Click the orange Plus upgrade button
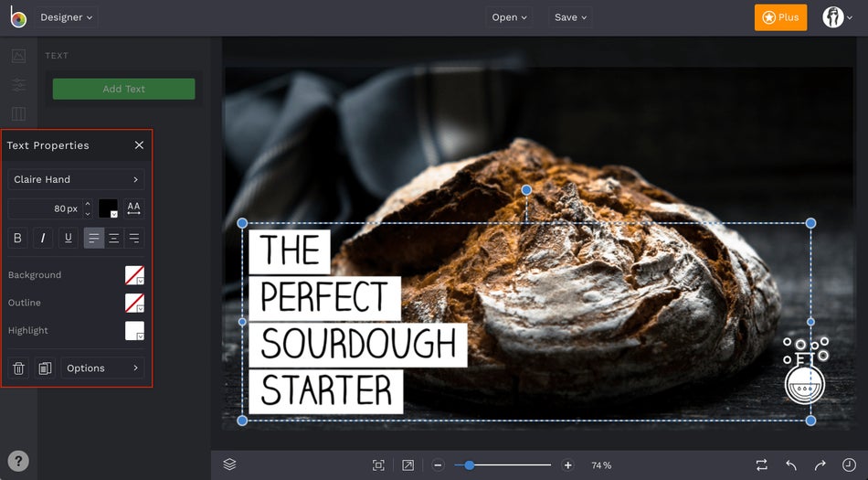This screenshot has height=480, width=868. [x=780, y=17]
